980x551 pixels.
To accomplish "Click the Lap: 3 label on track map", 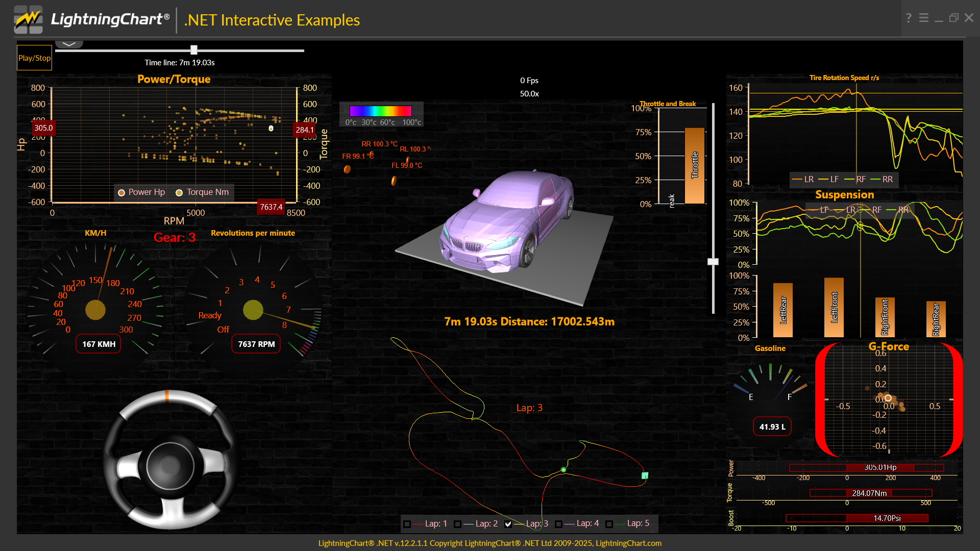I will coord(529,408).
